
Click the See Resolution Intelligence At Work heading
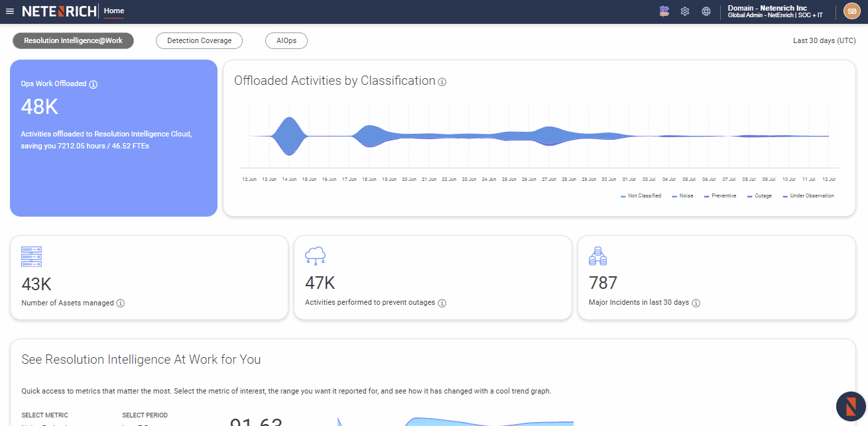[141, 360]
